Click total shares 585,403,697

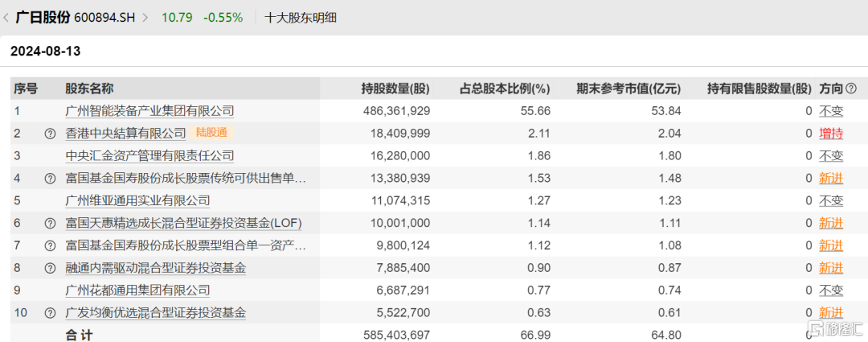coord(396,335)
